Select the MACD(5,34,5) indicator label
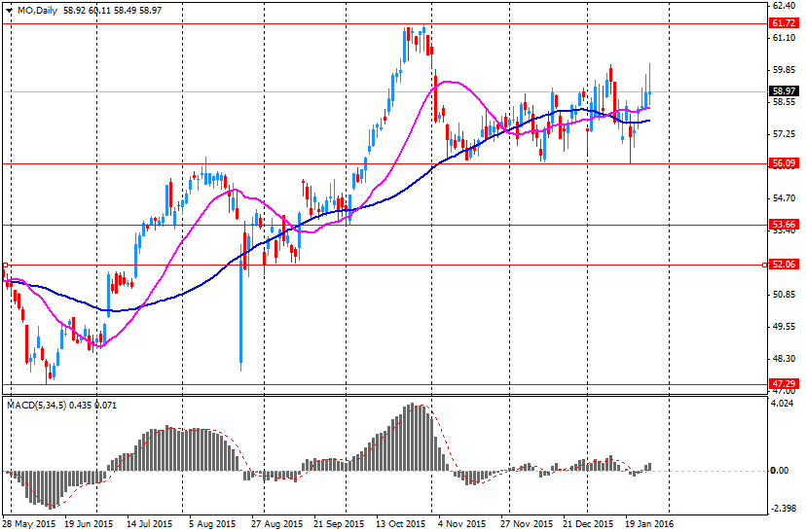The image size is (806, 532). 36,406
